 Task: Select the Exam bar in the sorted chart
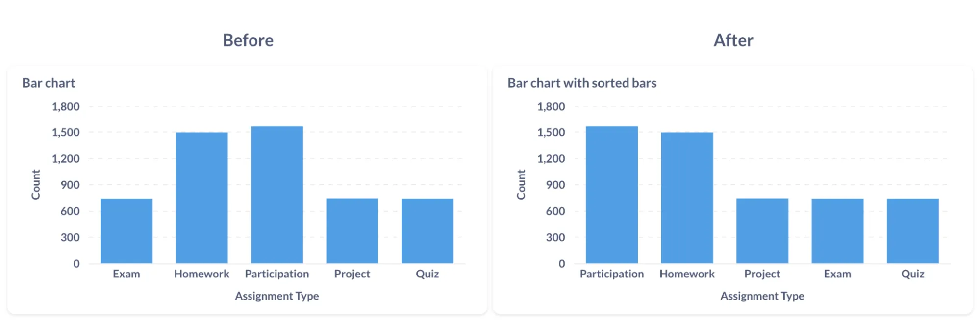(x=837, y=230)
